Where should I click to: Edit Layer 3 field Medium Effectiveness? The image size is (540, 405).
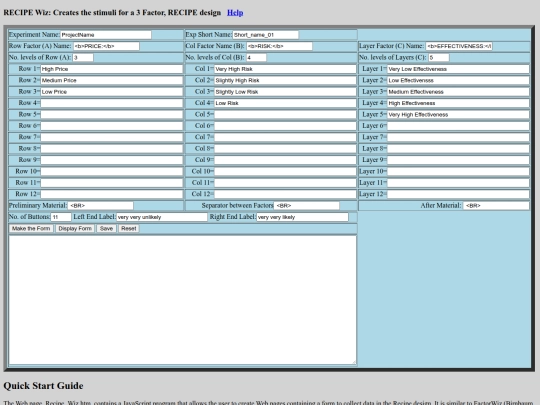[458, 92]
